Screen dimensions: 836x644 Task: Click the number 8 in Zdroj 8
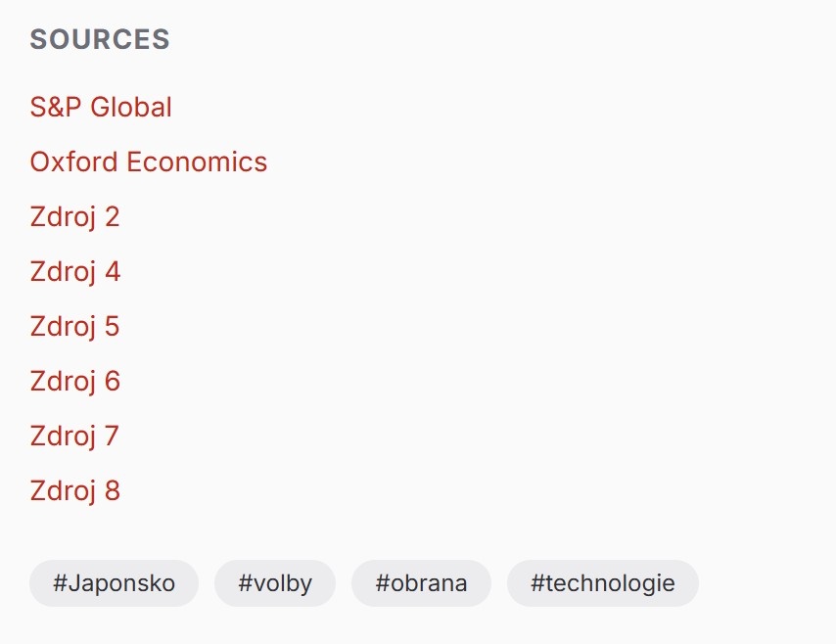(x=112, y=490)
